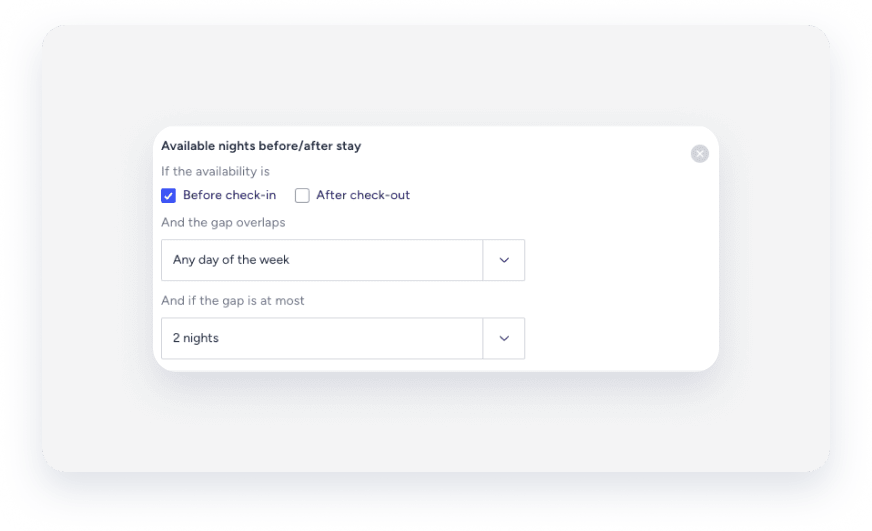
Task: Click the gray circular X icon
Action: click(x=700, y=153)
